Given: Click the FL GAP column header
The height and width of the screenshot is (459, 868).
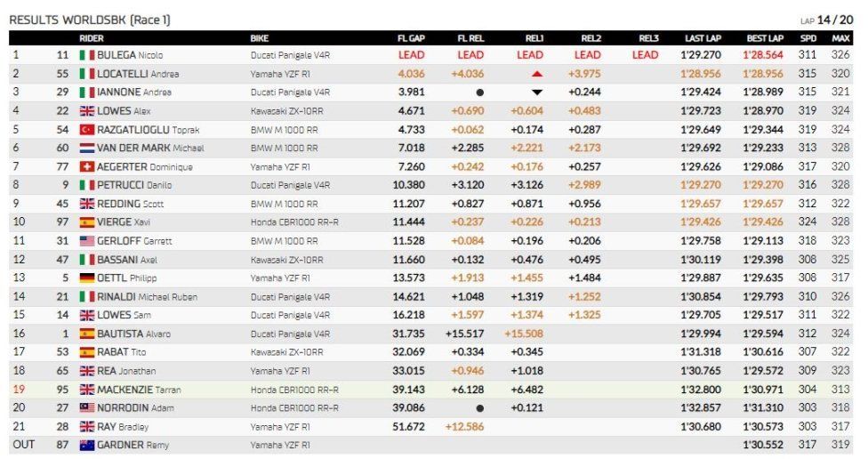Looking at the screenshot, I should (x=411, y=38).
